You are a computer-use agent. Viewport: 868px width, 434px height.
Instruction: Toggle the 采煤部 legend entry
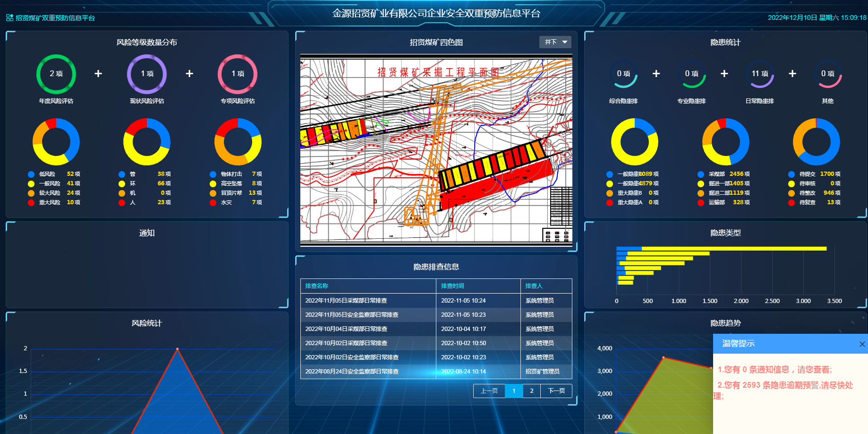(716, 174)
